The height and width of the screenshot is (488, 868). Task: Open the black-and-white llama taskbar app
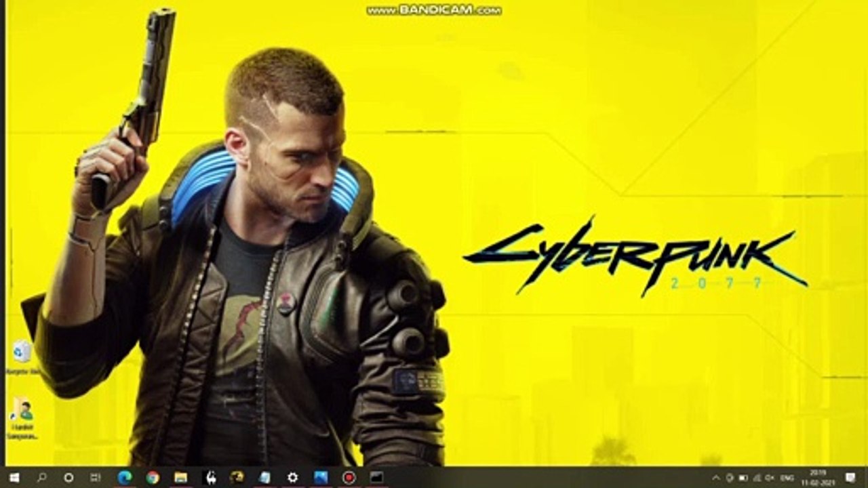(209, 477)
